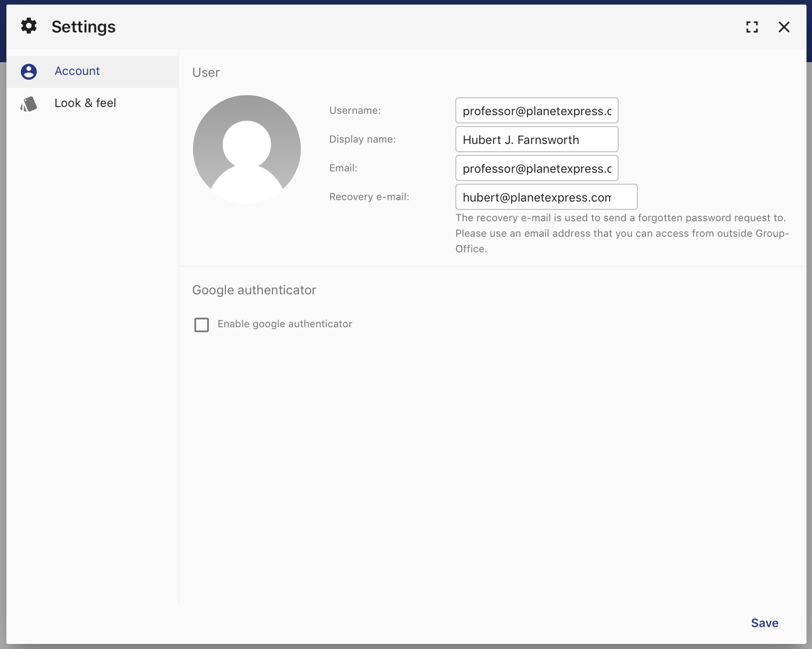Close the Settings dialog with X icon
This screenshot has height=649, width=812.
[x=784, y=27]
